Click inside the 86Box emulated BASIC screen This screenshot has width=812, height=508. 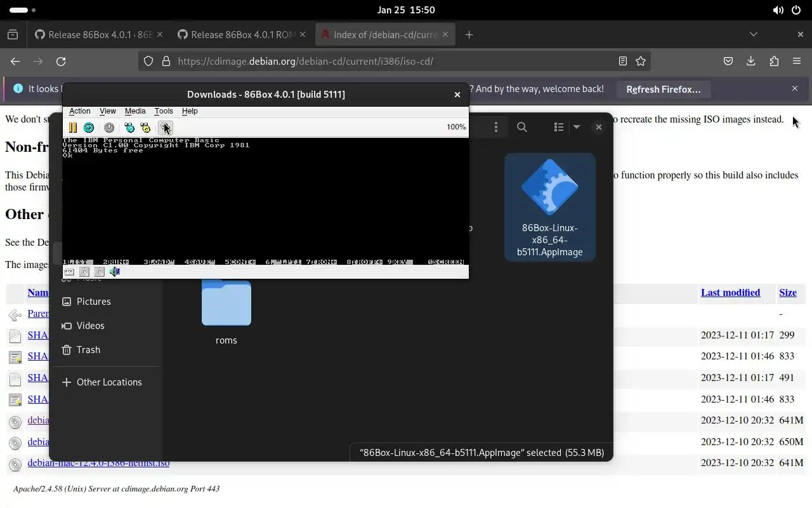click(x=265, y=201)
